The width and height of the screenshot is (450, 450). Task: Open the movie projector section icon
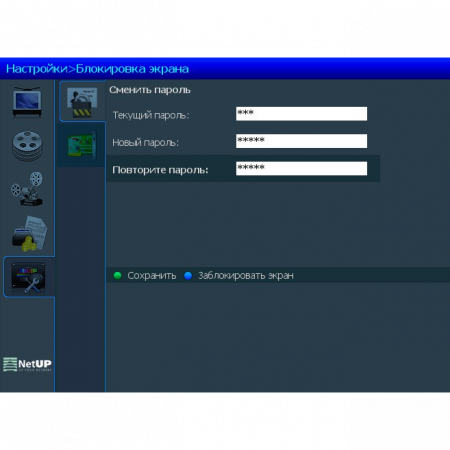click(x=27, y=189)
